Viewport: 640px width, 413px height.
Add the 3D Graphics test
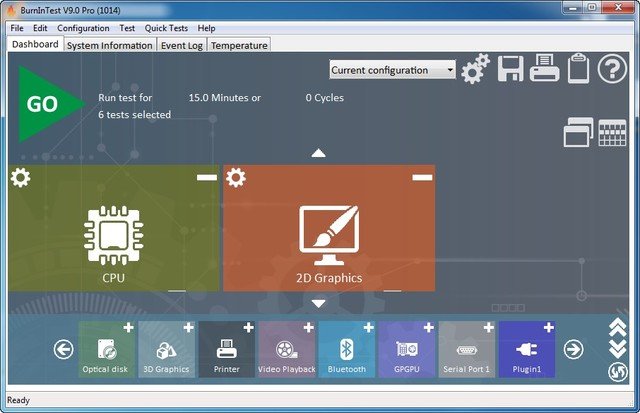coord(189,328)
